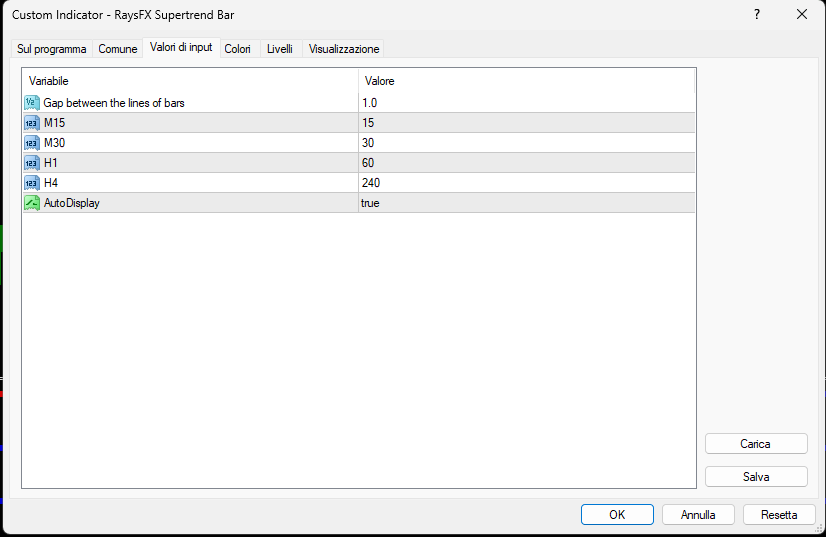
Task: Select the M15 variable name
Action: click(x=54, y=123)
